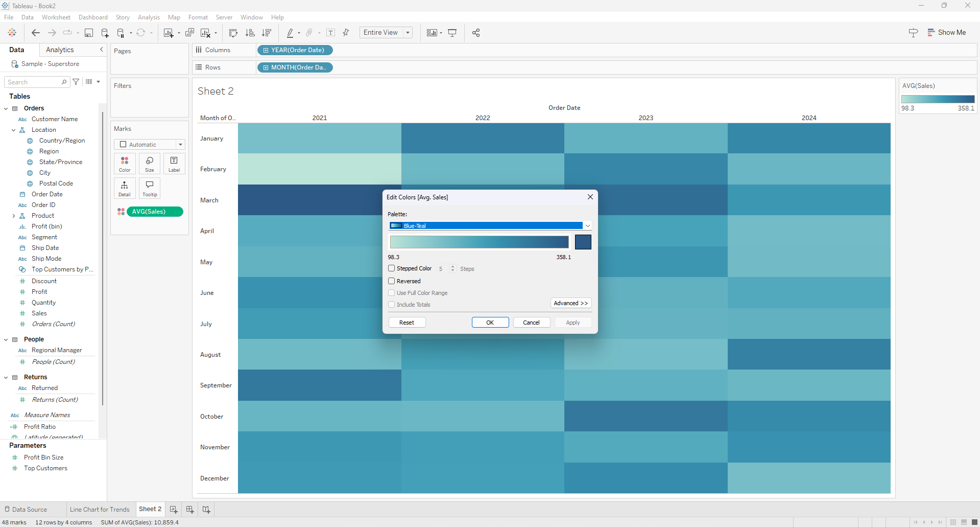Open the Tooltip marks card button

150,188
